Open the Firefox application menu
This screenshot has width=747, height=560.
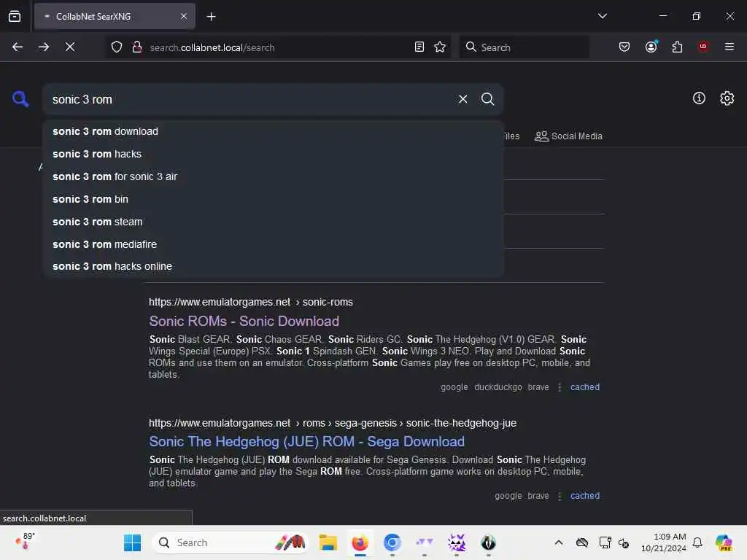coord(729,47)
